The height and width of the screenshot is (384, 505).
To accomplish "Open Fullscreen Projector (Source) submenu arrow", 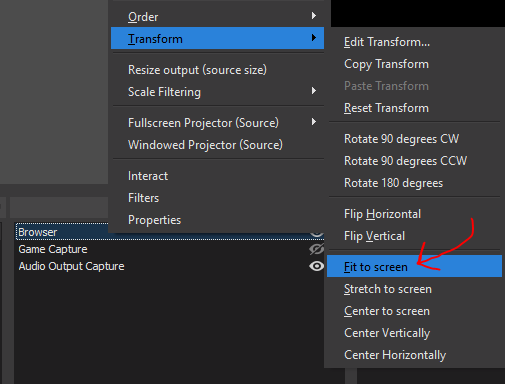I will click(314, 122).
